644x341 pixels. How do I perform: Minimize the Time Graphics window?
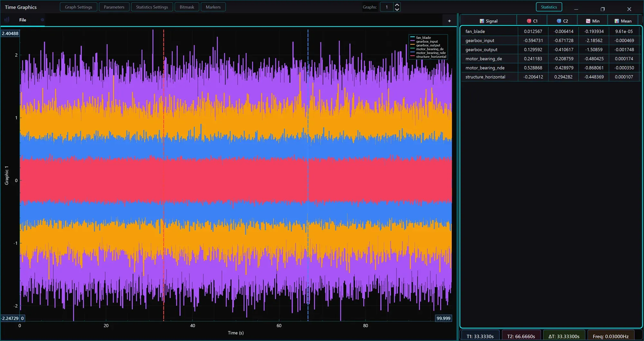pos(576,9)
